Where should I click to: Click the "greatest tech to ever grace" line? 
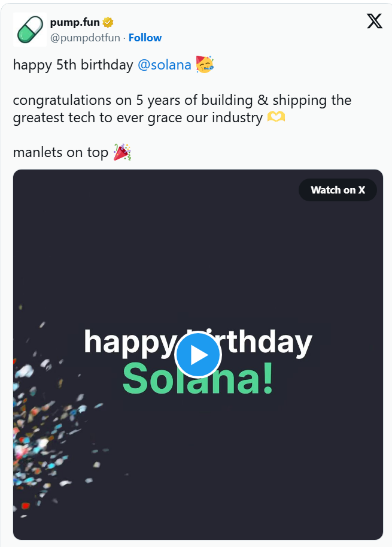tap(138, 117)
